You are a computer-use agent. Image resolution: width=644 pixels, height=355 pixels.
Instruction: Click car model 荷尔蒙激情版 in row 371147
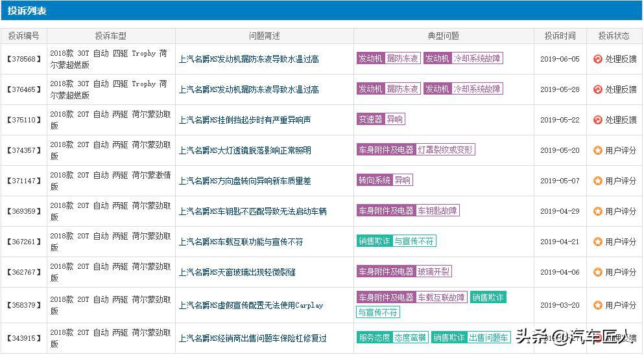(110, 181)
